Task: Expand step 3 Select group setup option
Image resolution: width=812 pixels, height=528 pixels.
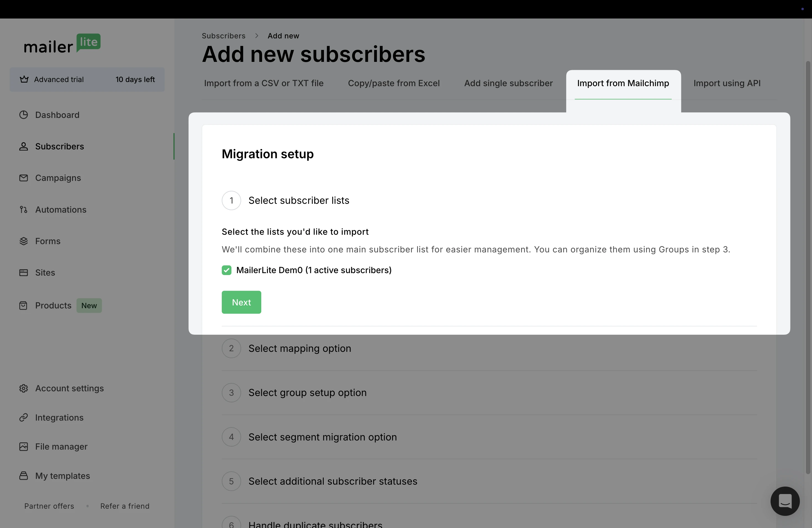Action: click(307, 393)
